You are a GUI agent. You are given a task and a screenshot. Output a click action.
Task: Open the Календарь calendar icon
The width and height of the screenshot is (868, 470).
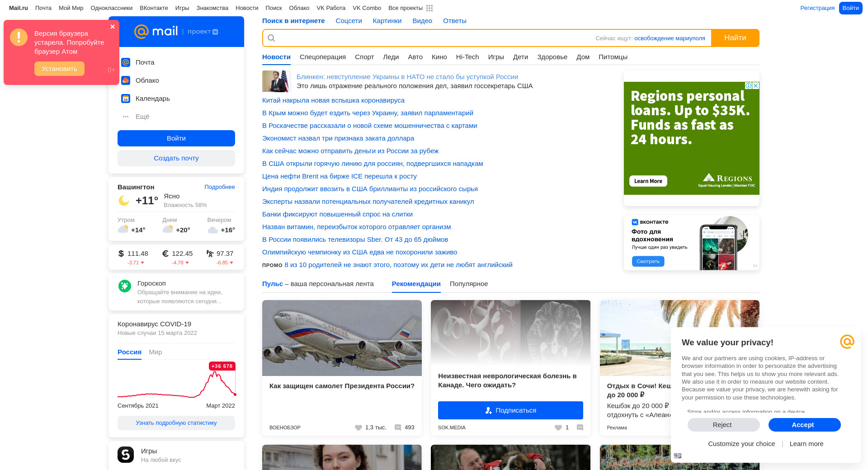tap(126, 99)
